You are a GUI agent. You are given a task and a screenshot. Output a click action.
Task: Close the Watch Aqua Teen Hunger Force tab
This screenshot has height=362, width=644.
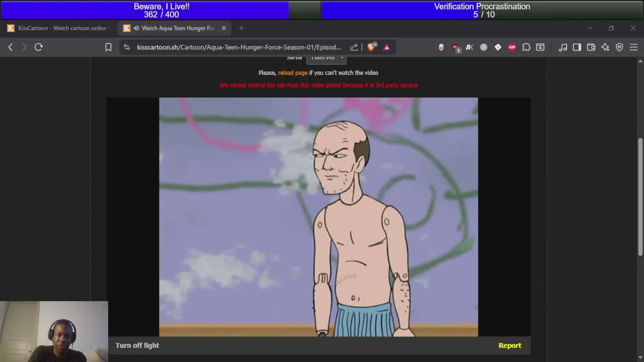[224, 28]
